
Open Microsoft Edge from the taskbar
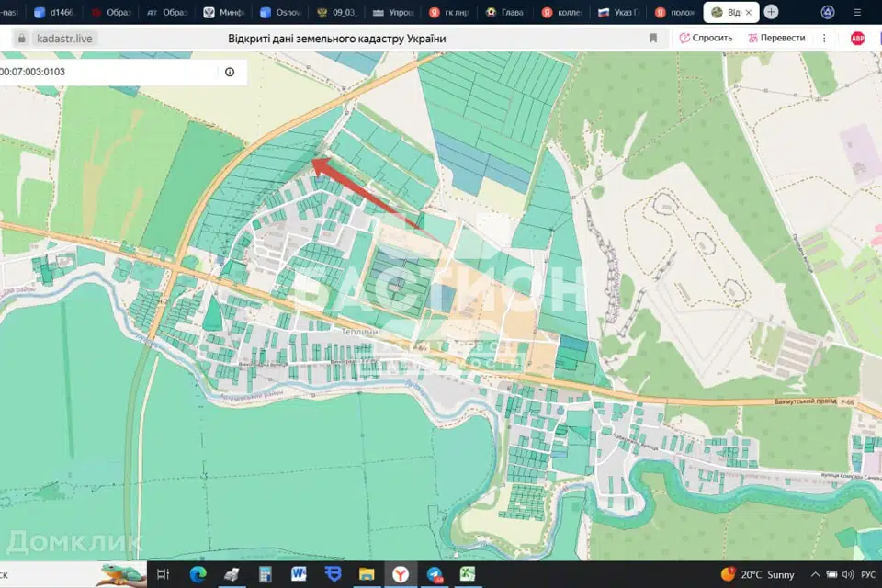[x=198, y=574]
